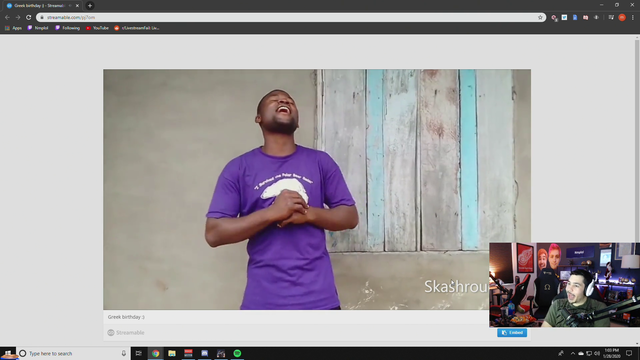The image size is (640, 360).
Task: Bookmark this page with the star icon
Action: tap(540, 18)
